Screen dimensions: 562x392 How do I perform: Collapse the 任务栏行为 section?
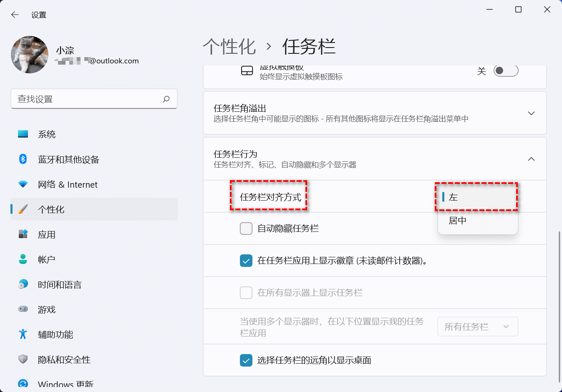click(x=531, y=159)
